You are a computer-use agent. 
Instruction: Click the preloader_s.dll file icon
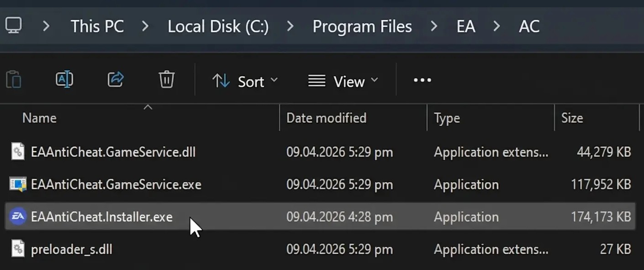[x=18, y=249]
